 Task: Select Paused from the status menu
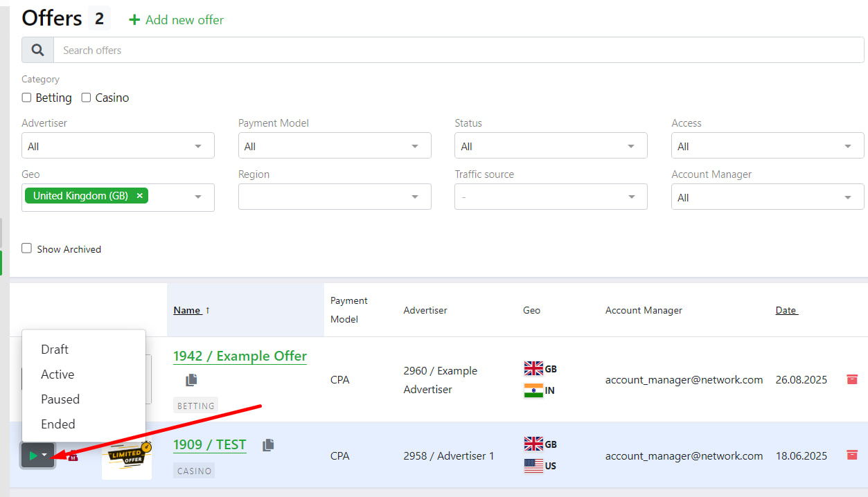click(x=60, y=399)
